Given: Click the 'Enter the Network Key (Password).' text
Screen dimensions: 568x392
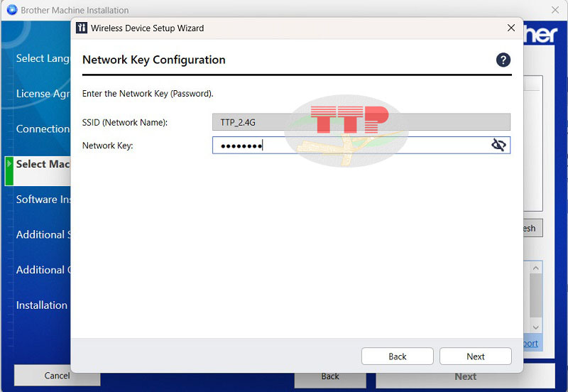Looking at the screenshot, I should pos(148,94).
